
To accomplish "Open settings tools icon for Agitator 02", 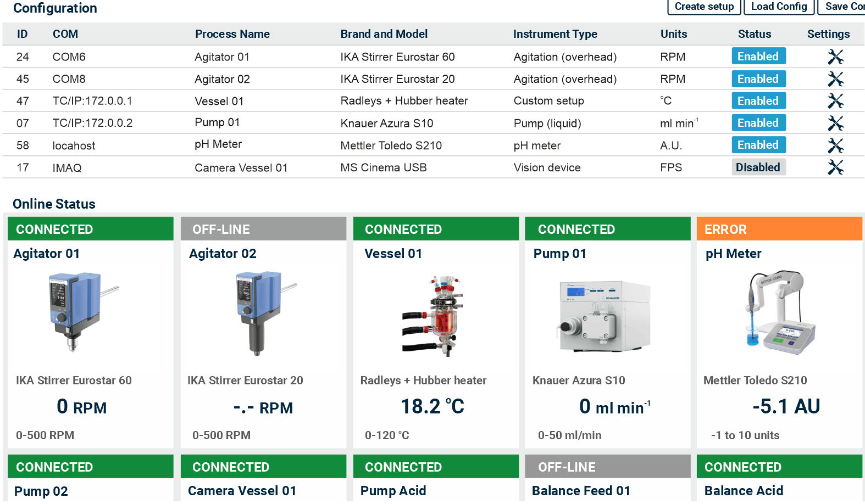I will pos(835,79).
